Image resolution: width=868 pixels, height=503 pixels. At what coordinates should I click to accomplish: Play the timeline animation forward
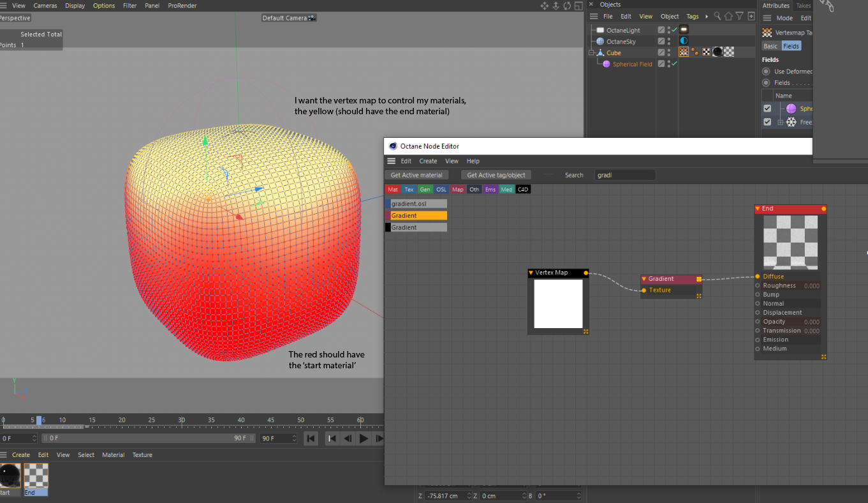tap(364, 439)
